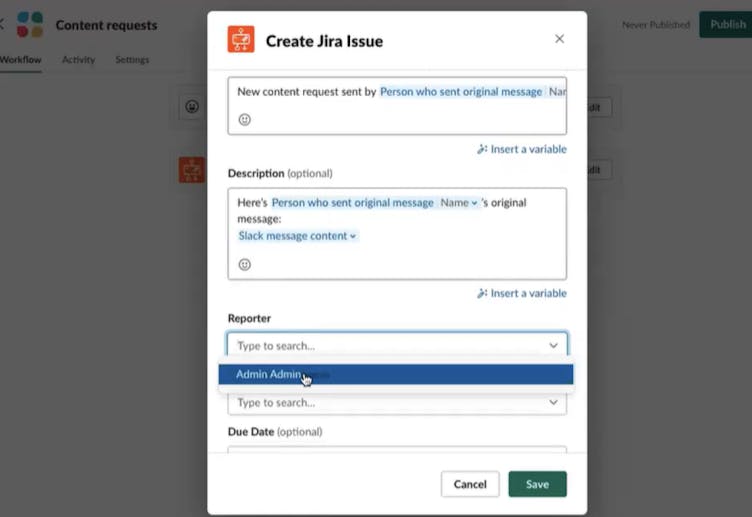Click the Due Date field
The image size is (752, 517).
coord(397,449)
